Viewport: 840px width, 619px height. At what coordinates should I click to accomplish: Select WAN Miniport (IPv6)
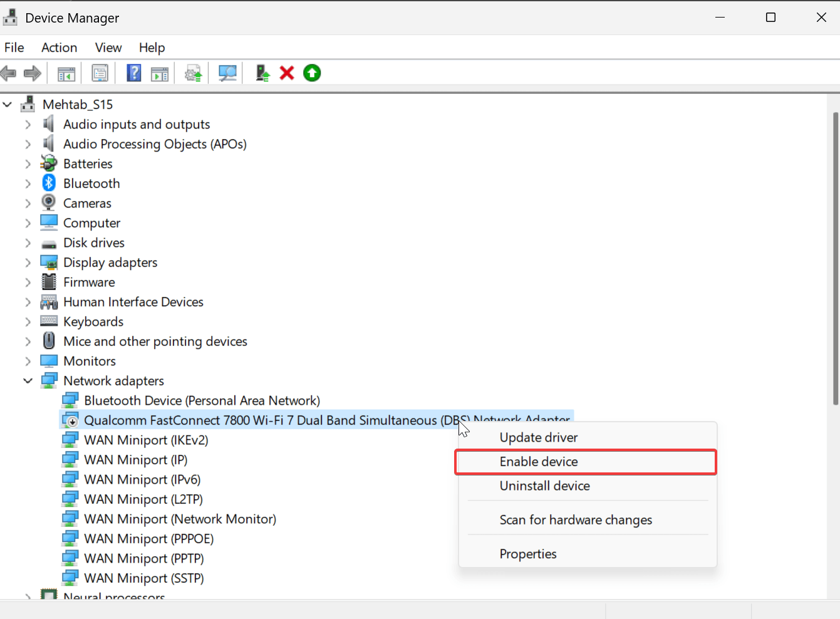(x=142, y=479)
